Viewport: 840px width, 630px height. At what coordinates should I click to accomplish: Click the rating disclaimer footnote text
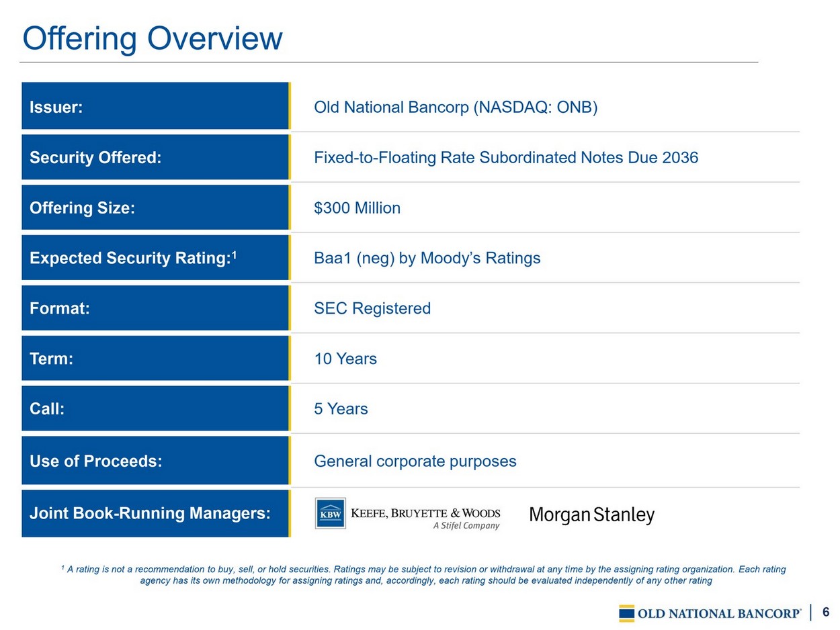[x=425, y=575]
